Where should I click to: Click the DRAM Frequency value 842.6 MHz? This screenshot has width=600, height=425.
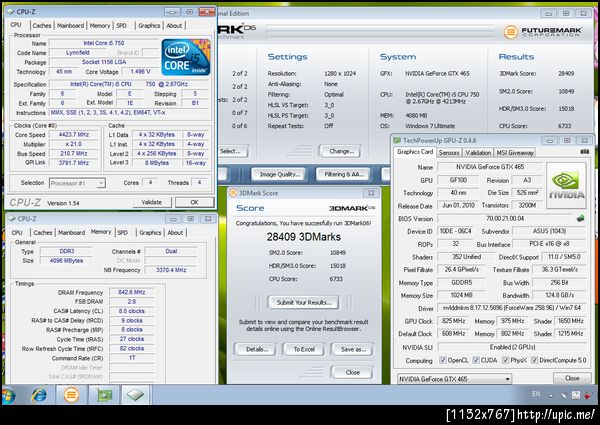coord(132,292)
